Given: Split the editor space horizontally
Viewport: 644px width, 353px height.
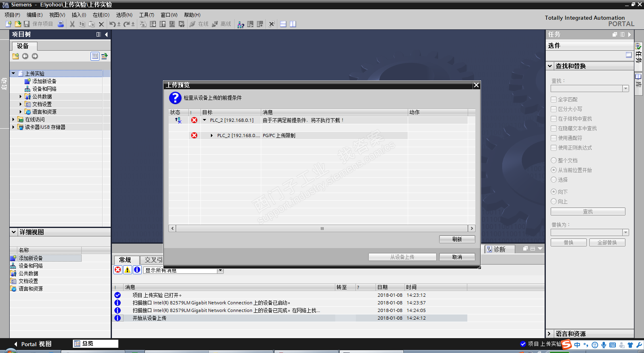Looking at the screenshot, I should [283, 24].
